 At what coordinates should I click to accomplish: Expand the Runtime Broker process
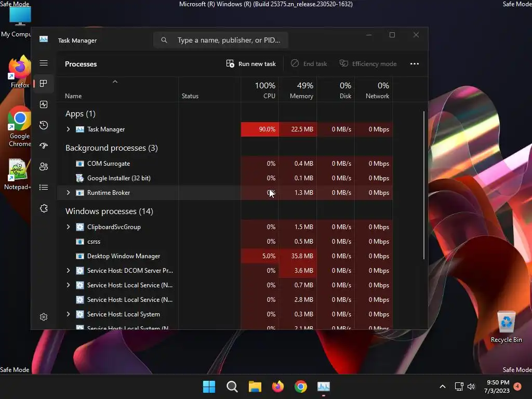[68, 193]
